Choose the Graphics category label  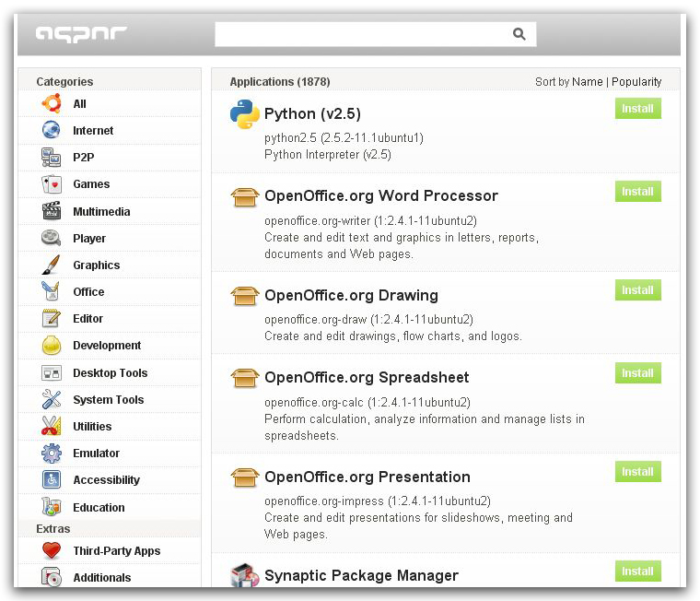tap(97, 265)
